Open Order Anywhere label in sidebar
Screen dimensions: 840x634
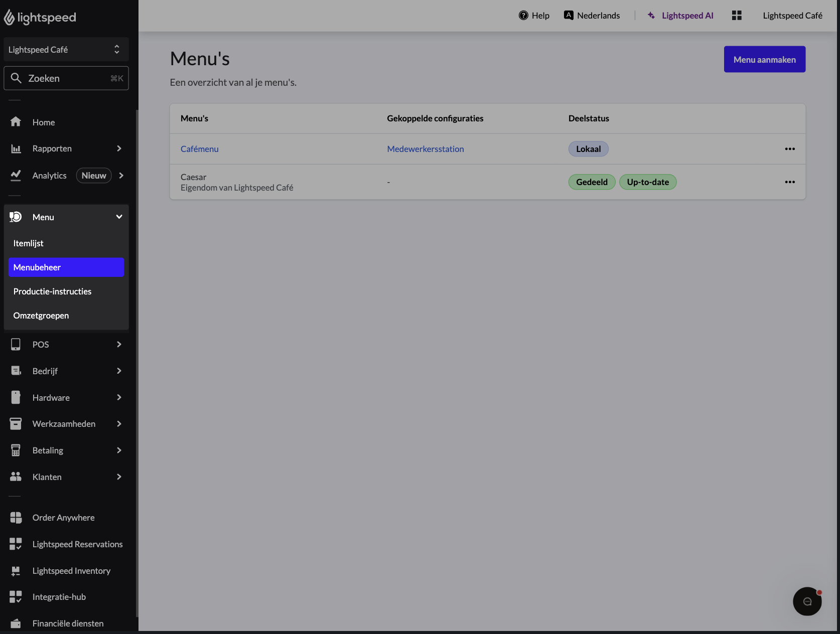pyautogui.click(x=63, y=518)
